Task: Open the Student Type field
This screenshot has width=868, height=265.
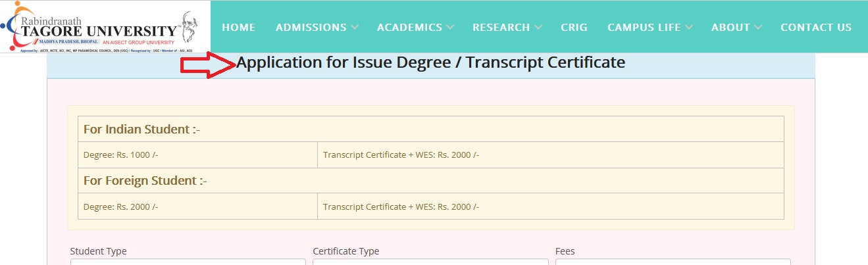Action: coord(188,262)
